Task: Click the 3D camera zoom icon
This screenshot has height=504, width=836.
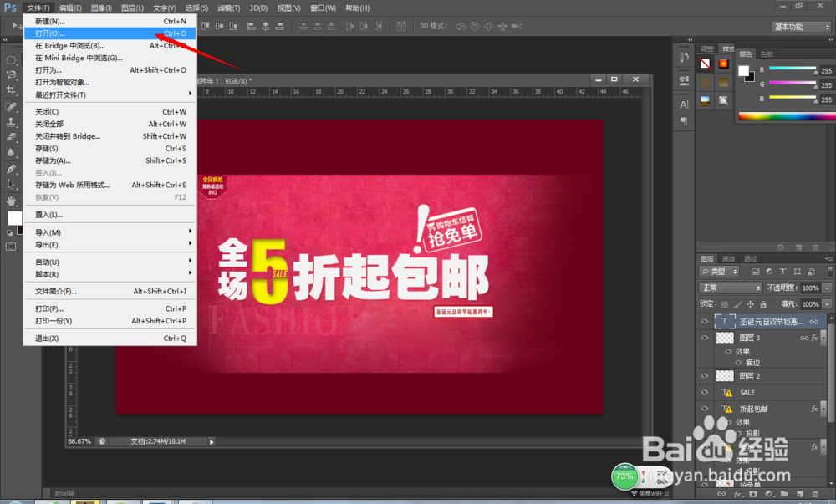Action: point(516,26)
